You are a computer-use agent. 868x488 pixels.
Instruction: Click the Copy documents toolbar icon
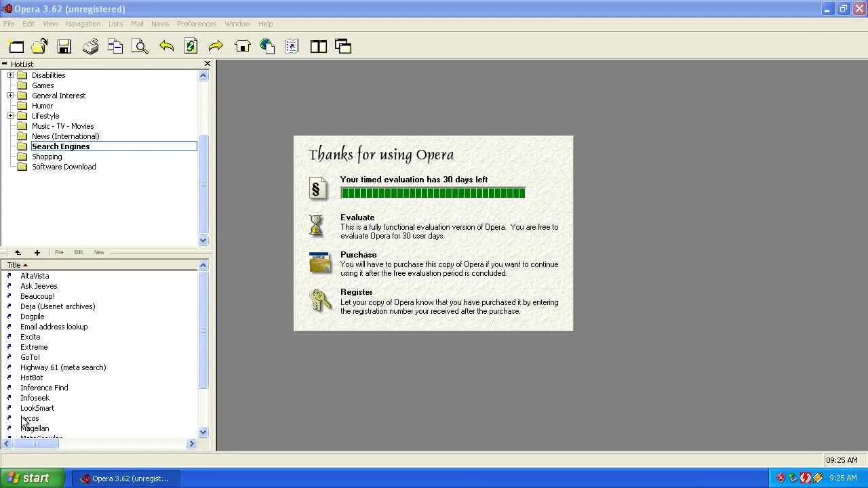[115, 46]
